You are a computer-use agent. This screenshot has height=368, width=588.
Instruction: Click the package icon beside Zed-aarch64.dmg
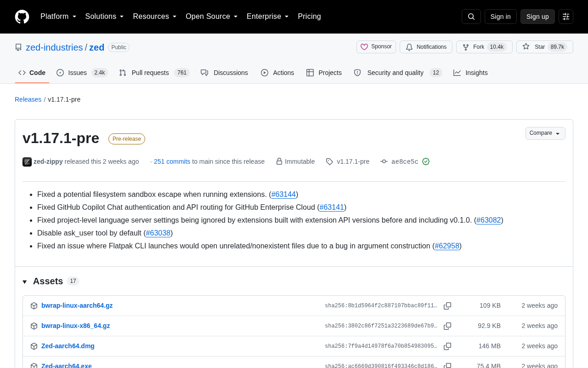[34, 346]
